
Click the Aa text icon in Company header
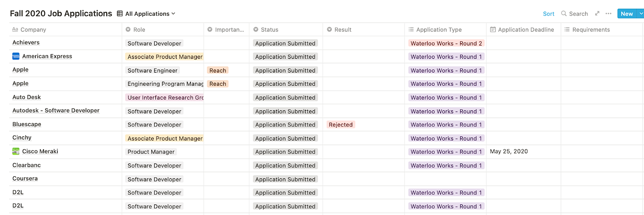(15, 29)
